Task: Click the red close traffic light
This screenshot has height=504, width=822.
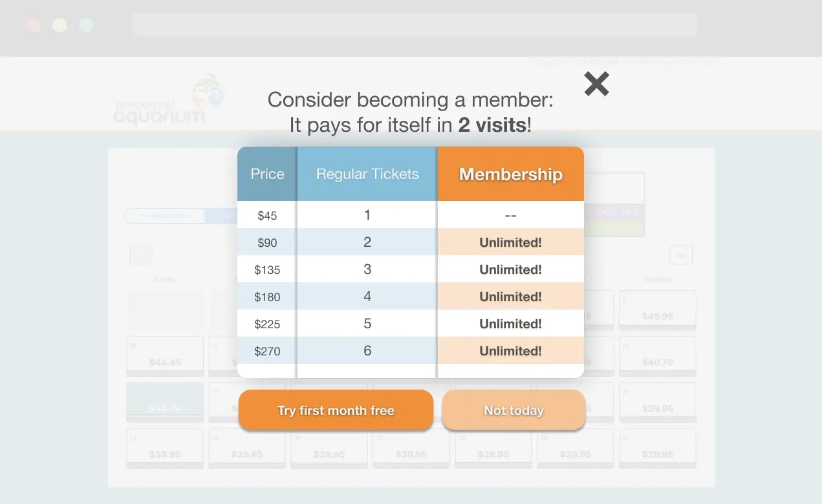Action: point(33,25)
